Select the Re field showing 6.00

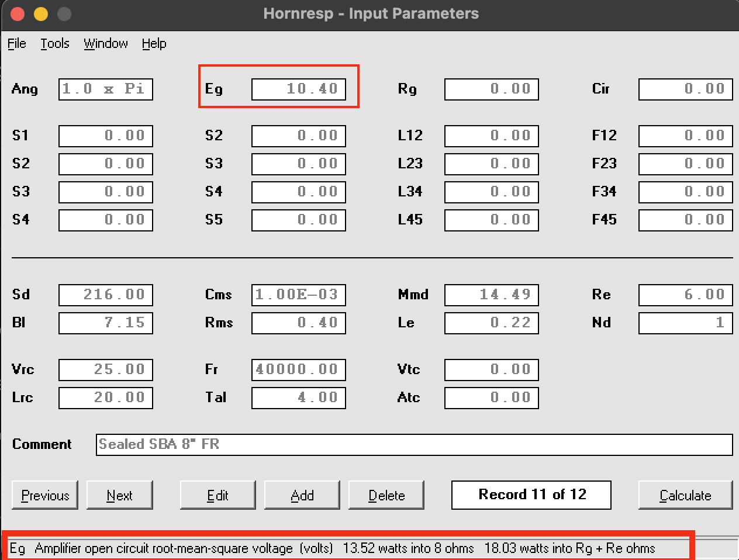pyautogui.click(x=686, y=295)
